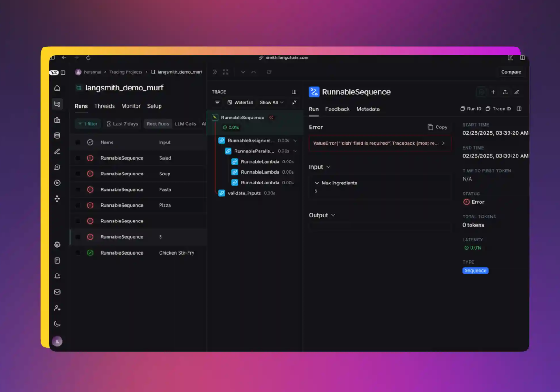Click the trace double-chevron expand icon
560x392 pixels.
215,72
